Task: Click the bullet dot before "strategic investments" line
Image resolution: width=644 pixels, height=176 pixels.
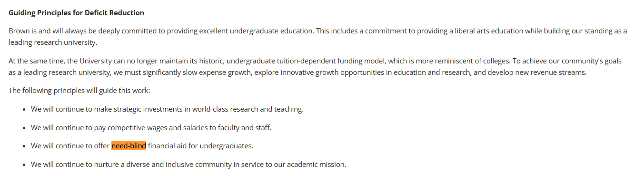Action: pos(24,110)
